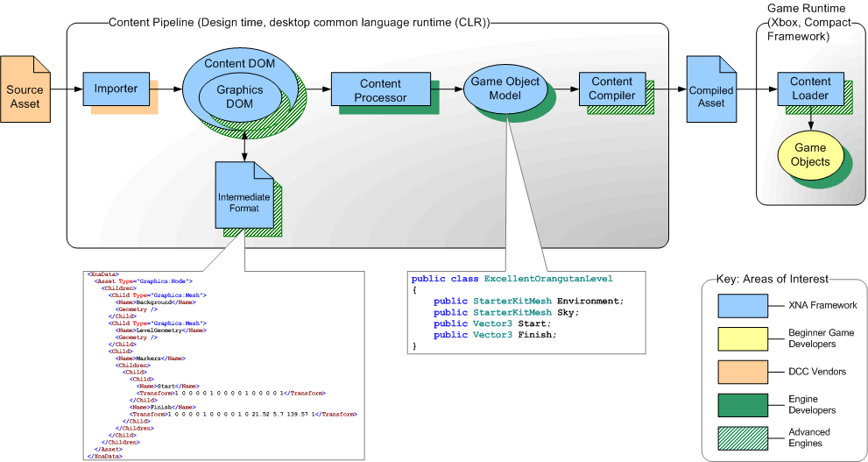Click the 'Vector3 Finish;' code line
Viewport: 868px width, 462px height.
pos(496,335)
